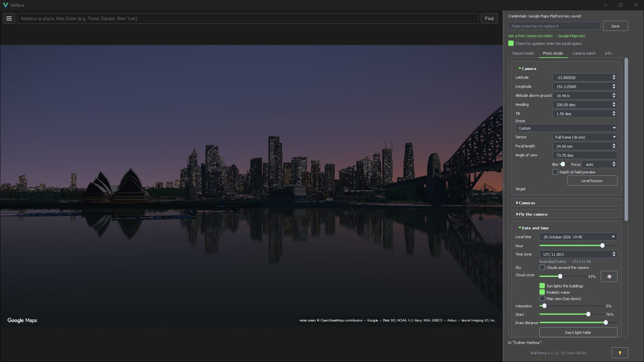This screenshot has height=362, width=644.
Task: Adjust the Volumetric slider handle
Action: click(544, 306)
